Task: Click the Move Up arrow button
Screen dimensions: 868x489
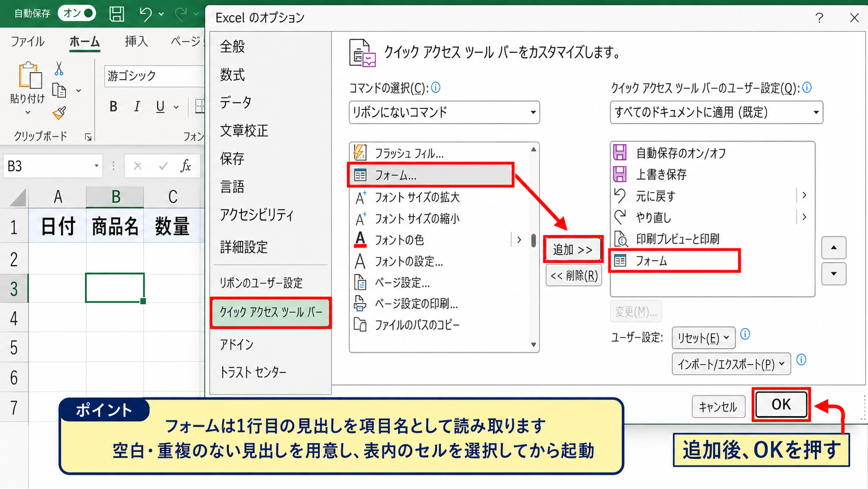Action: pyautogui.click(x=834, y=248)
